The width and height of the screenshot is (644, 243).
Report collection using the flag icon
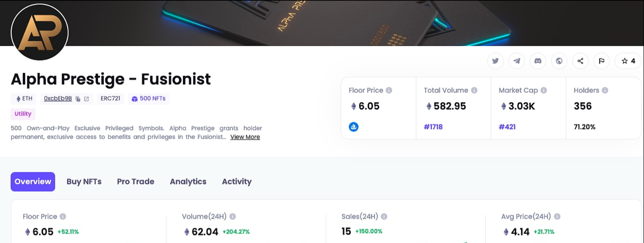tap(602, 61)
